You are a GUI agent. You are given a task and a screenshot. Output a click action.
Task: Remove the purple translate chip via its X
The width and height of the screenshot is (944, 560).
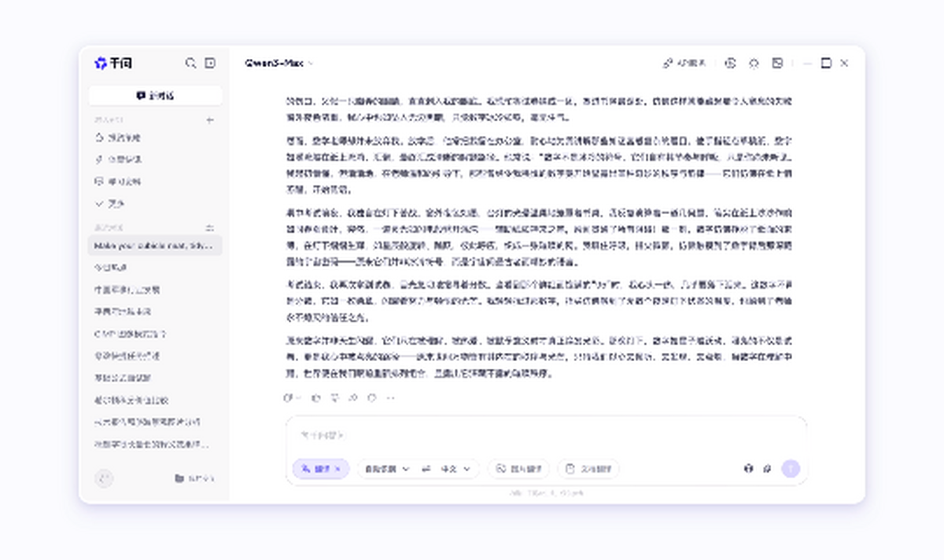tap(338, 469)
